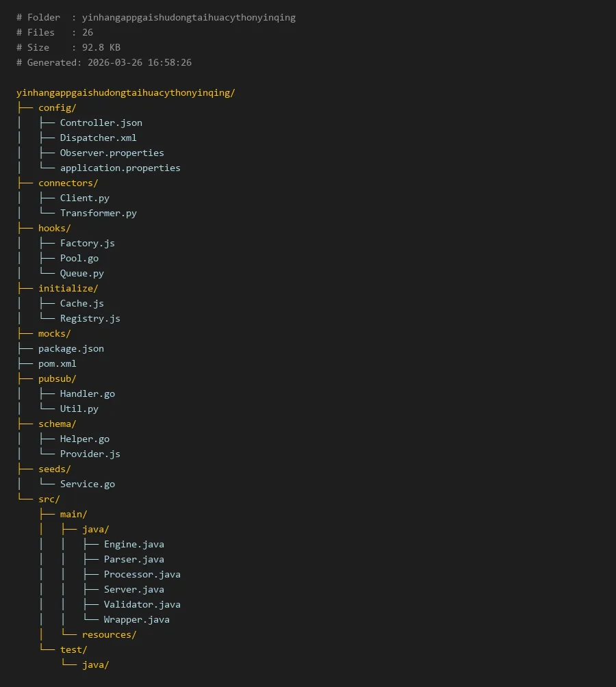Expand the connectors/ folder
The image size is (616, 687).
(68, 183)
